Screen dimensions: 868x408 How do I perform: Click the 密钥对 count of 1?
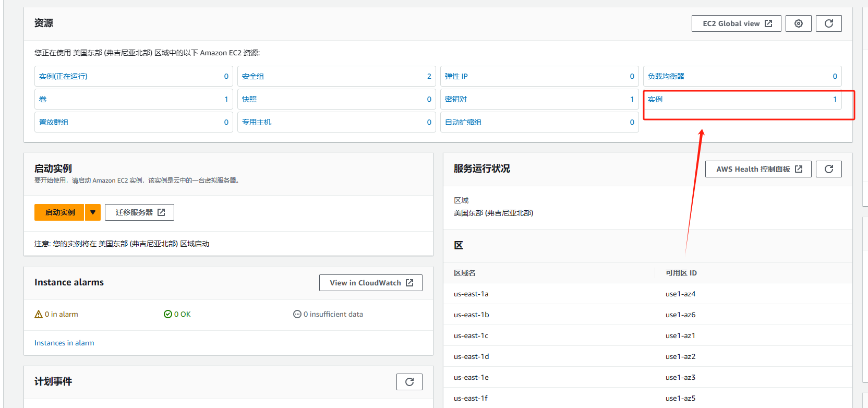(632, 99)
